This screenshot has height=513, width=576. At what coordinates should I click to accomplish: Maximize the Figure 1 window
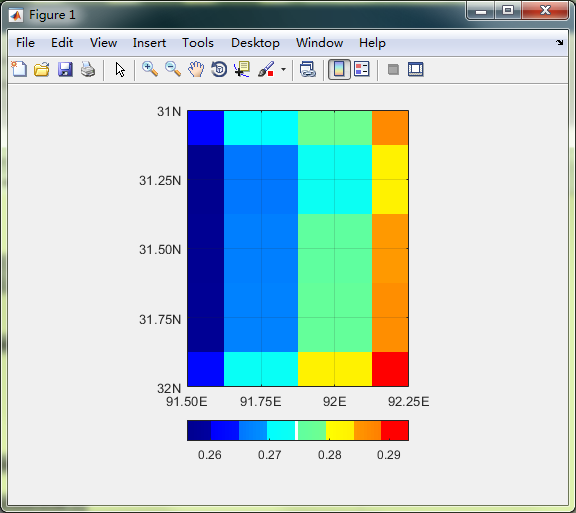(x=508, y=10)
